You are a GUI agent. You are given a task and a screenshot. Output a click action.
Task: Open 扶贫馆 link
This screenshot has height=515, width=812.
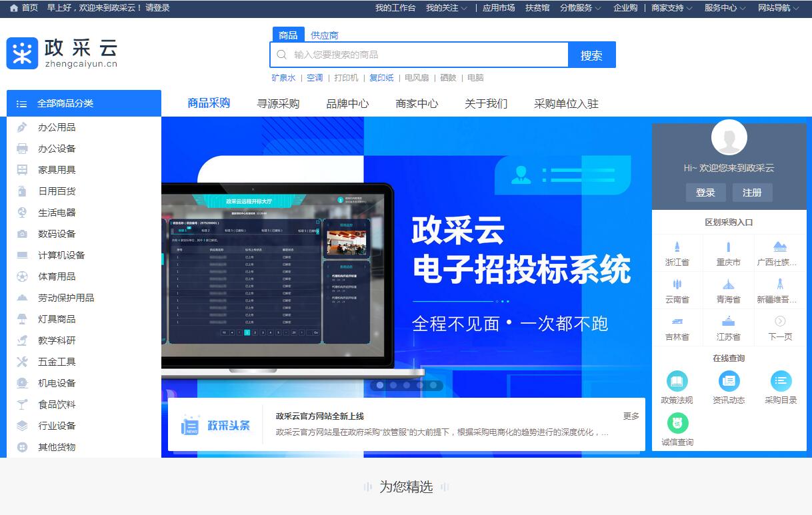coord(537,8)
